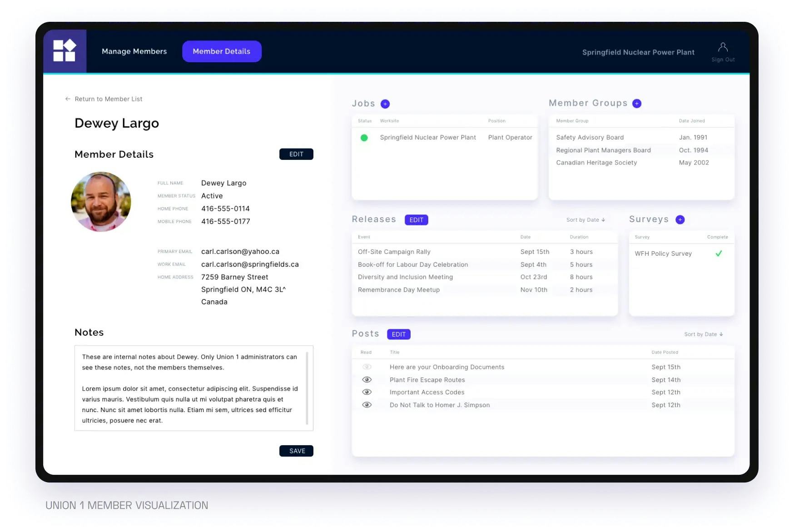Select Manage Members in the navigation bar
Viewport: 794px width, 532px height.
tap(134, 51)
